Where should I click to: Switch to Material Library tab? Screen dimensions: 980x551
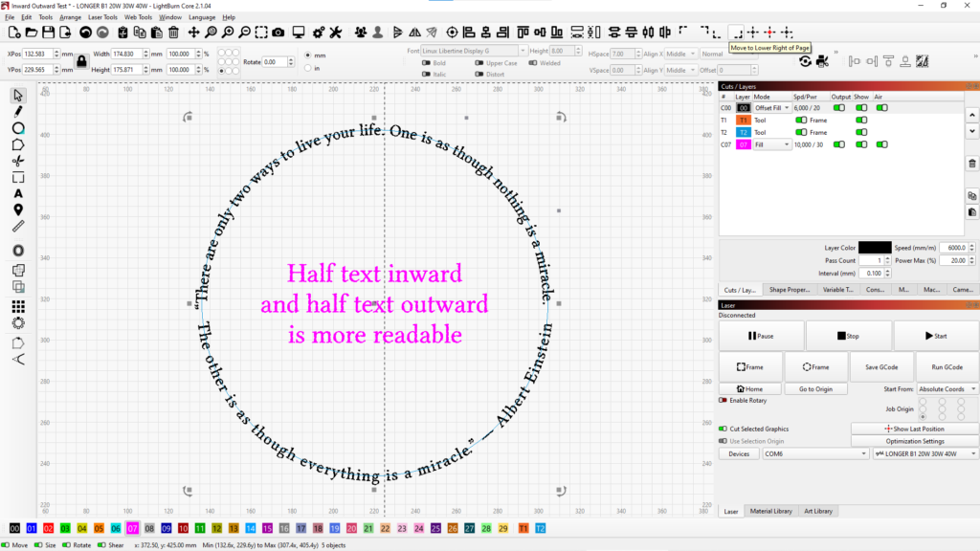770,511
